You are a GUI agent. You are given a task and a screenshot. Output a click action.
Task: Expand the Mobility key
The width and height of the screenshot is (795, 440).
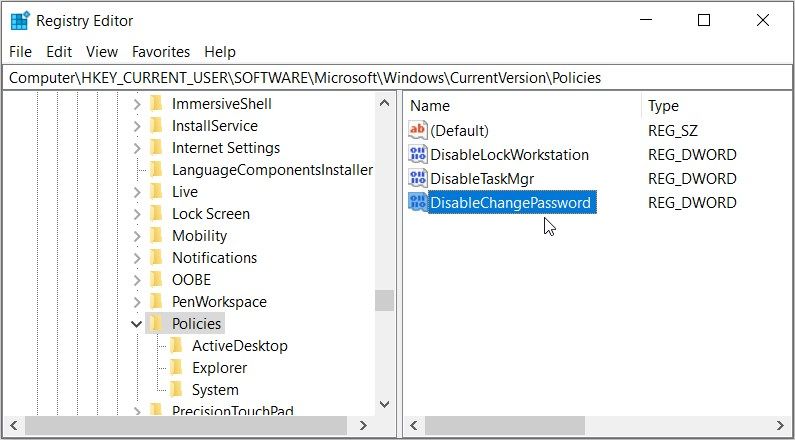click(137, 236)
